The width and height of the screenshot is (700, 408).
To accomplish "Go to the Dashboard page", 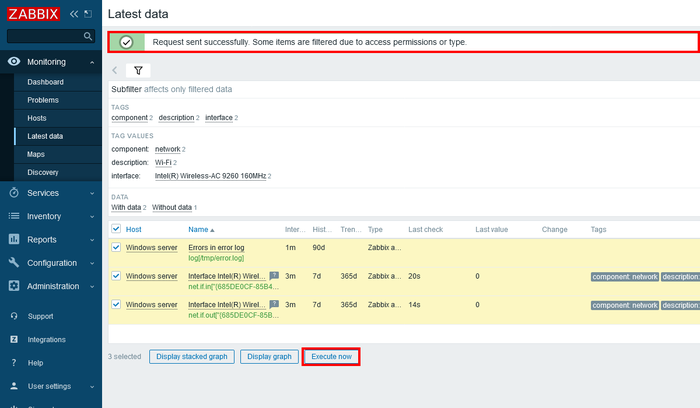I will [45, 82].
